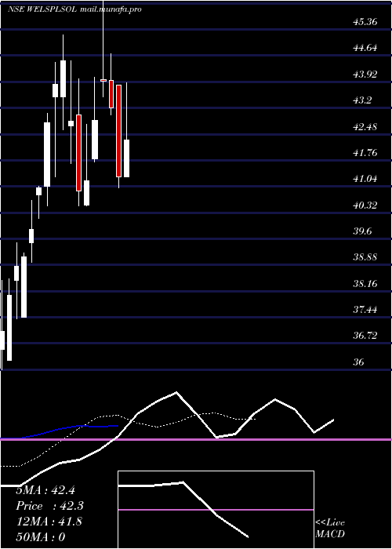Image resolution: width=392 pixels, height=549 pixels.
Task: Click the 50MA : 0 readout
Action: 41,536
